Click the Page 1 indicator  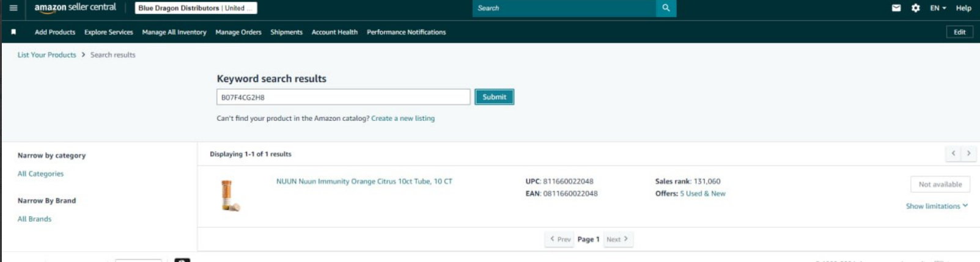(588, 239)
